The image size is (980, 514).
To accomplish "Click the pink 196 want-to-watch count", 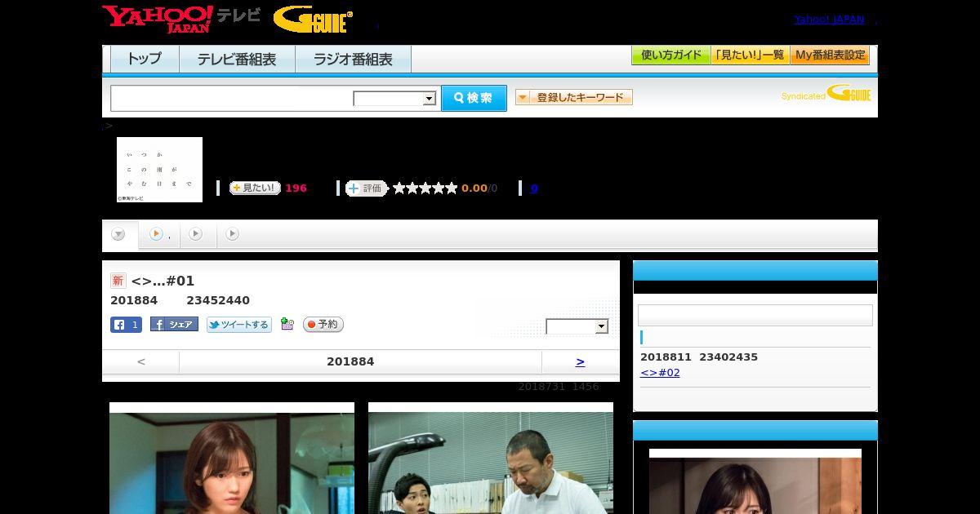I will pyautogui.click(x=296, y=188).
